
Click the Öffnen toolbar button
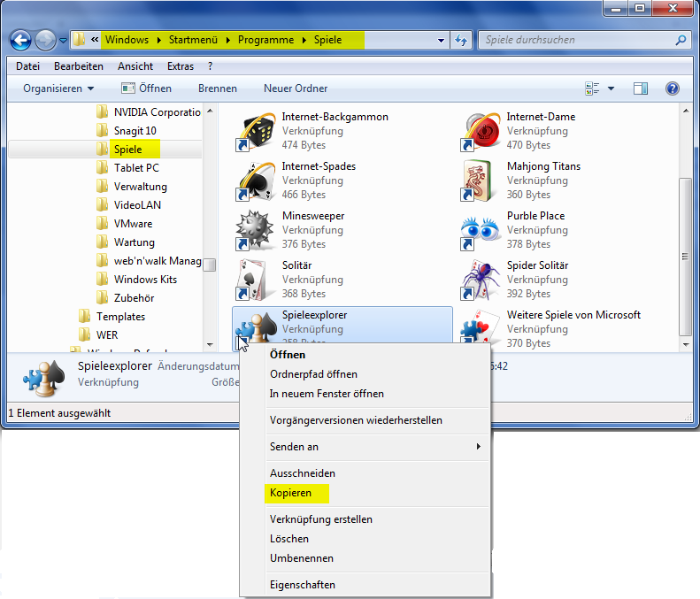coord(146,88)
